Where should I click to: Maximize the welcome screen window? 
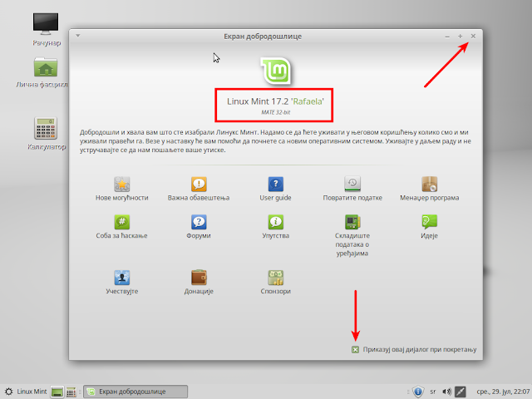460,36
